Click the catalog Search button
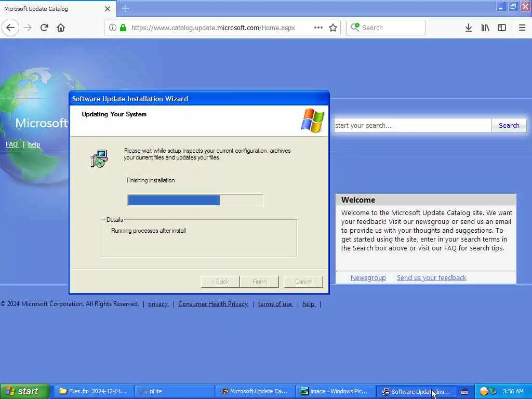 point(509,126)
